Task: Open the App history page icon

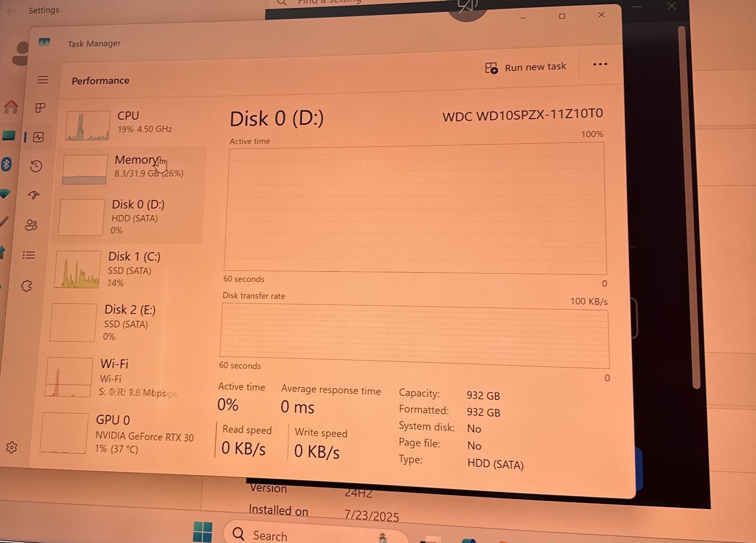Action: point(36,166)
